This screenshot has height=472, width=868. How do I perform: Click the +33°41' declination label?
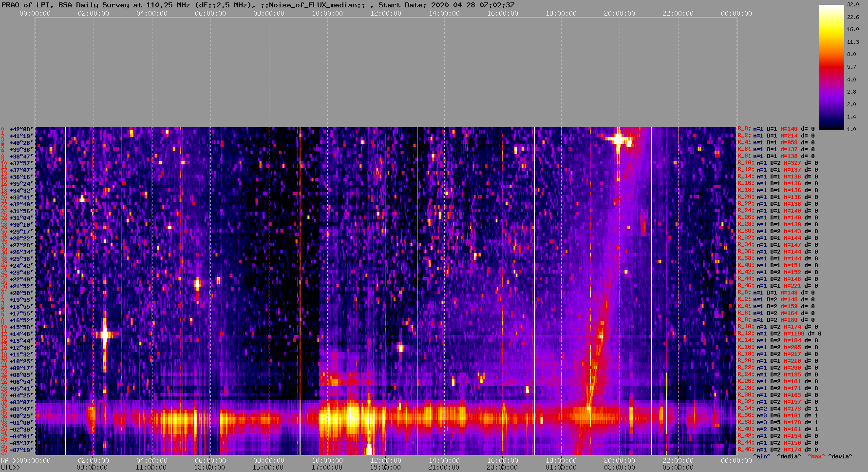[21, 197]
